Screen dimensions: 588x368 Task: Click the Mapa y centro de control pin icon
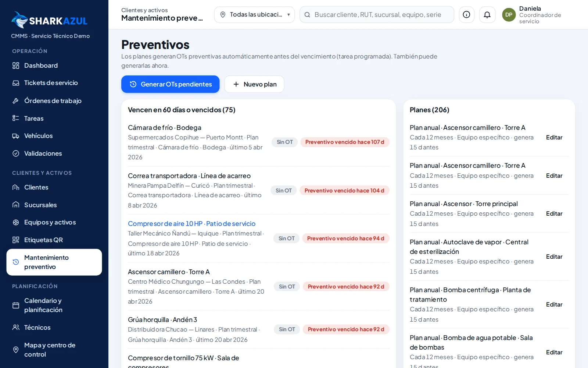(16, 350)
